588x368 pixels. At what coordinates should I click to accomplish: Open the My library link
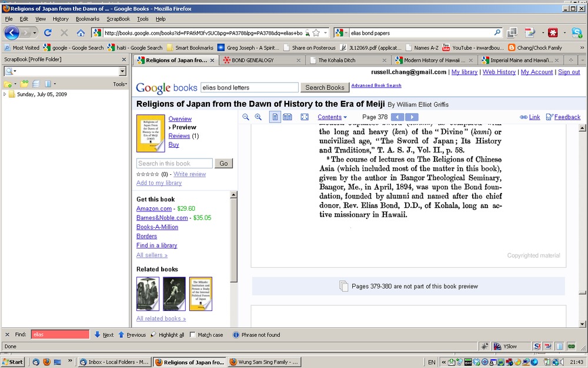(465, 72)
